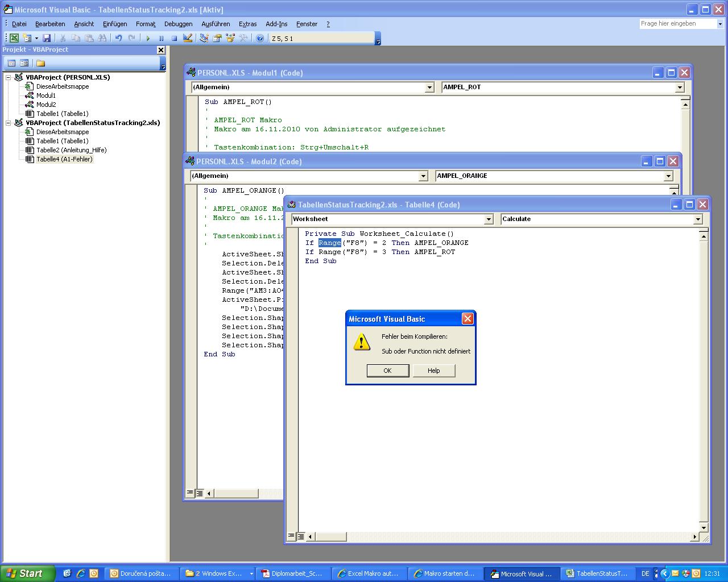Open the Object Browser toolbar icon
Screen dimensions: 728x582
click(x=230, y=38)
